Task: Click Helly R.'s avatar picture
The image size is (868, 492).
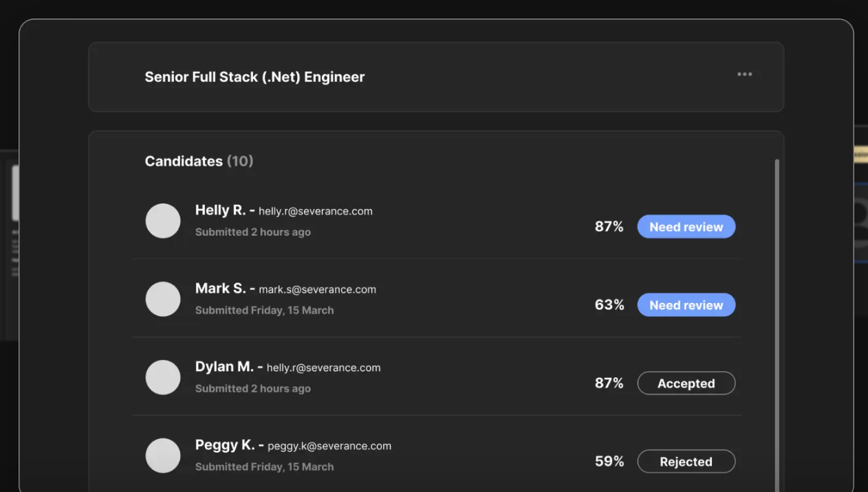Action: pos(163,221)
